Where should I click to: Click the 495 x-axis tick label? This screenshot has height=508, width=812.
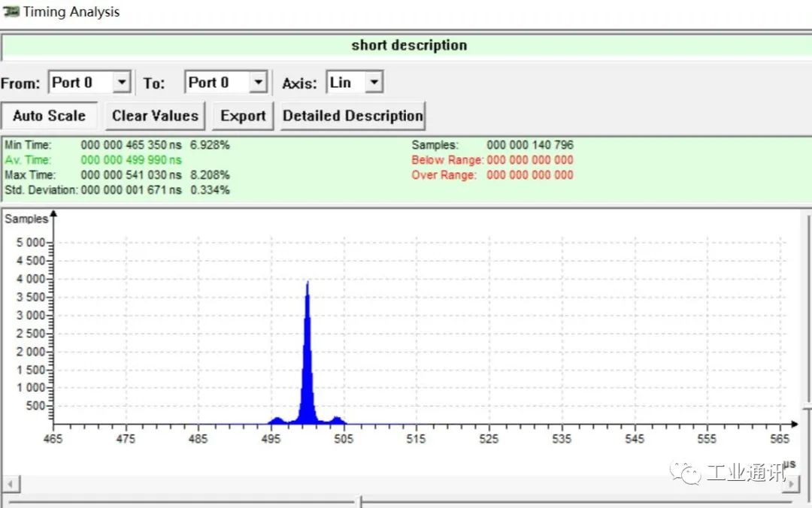(x=271, y=439)
